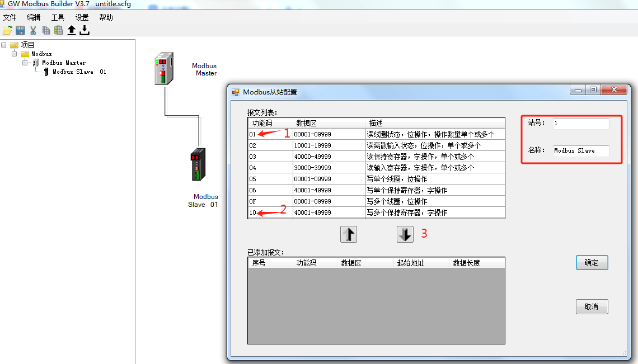The width and height of the screenshot is (638, 364).
Task: Click the 描述 column header
Action: coord(435,123)
